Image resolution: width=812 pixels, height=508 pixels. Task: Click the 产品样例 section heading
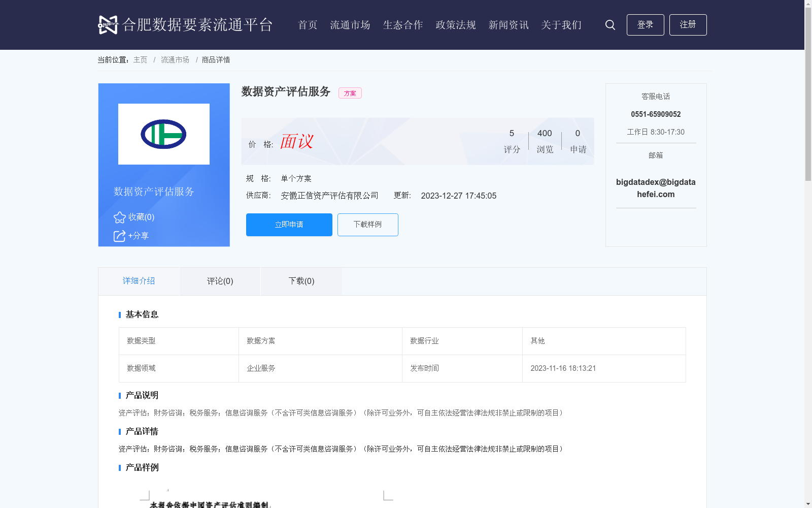click(142, 467)
